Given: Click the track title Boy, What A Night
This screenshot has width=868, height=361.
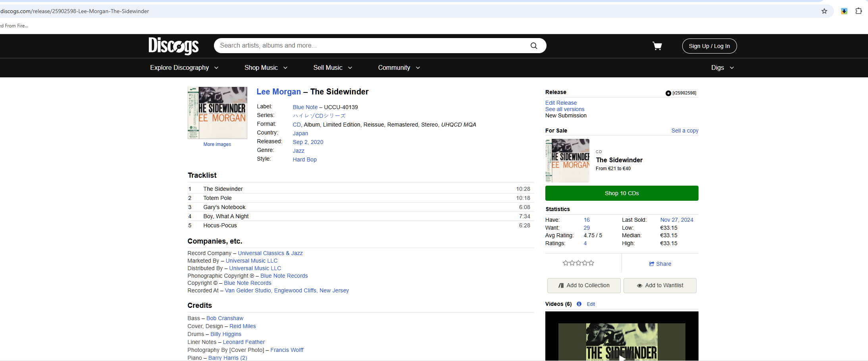Looking at the screenshot, I should [226, 216].
